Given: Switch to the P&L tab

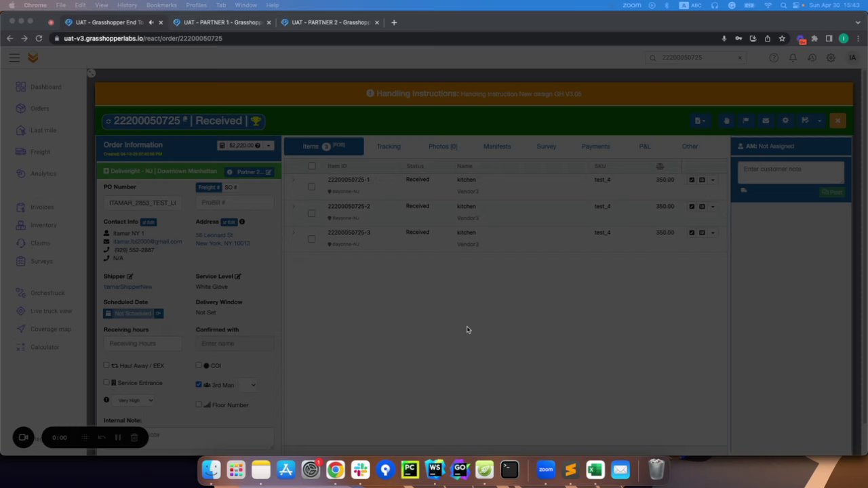Looking at the screenshot, I should (644, 146).
